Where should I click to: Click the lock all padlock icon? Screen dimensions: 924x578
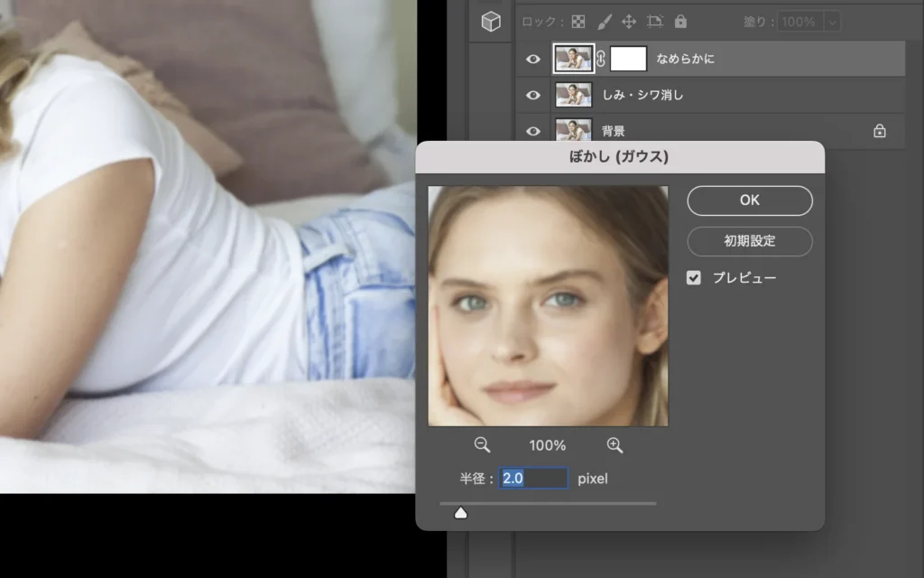click(680, 21)
